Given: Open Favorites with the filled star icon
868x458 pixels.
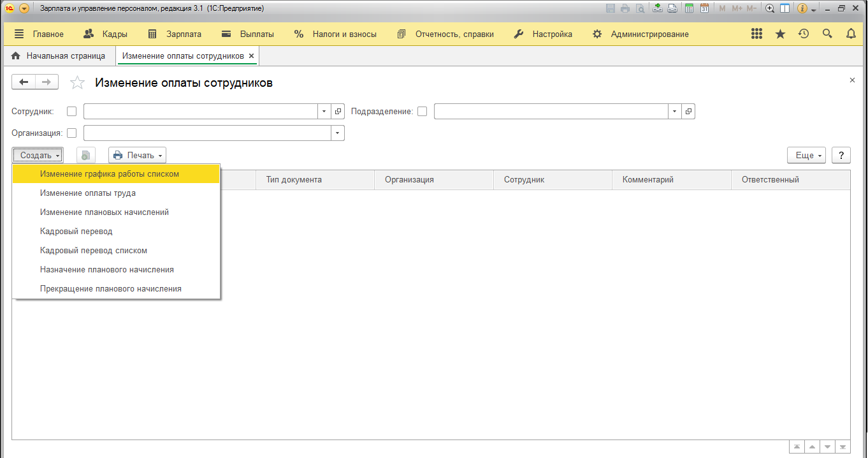Looking at the screenshot, I should pyautogui.click(x=780, y=34).
